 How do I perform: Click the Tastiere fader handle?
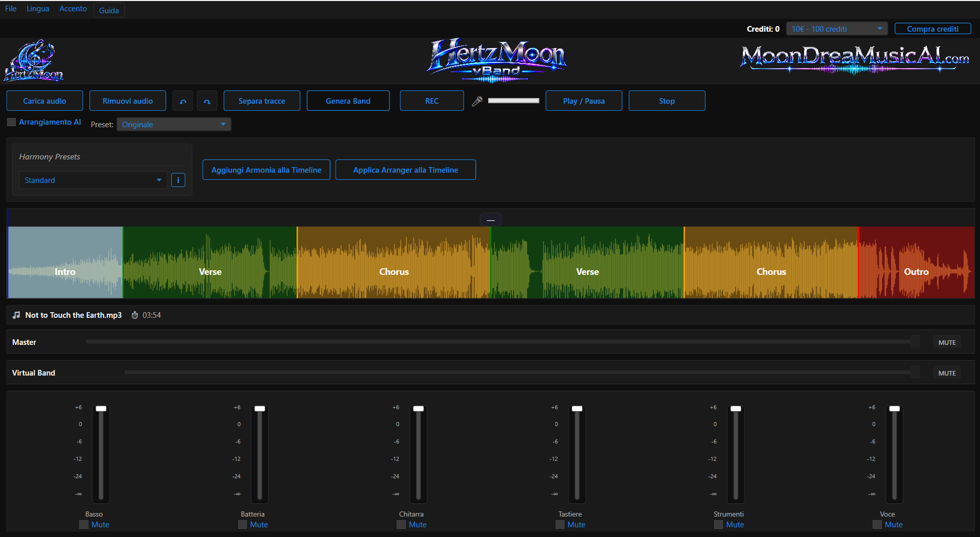(x=577, y=409)
